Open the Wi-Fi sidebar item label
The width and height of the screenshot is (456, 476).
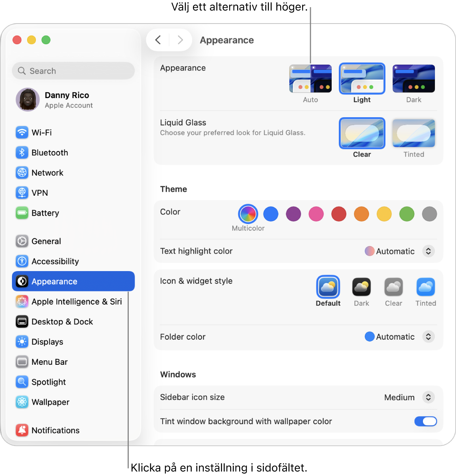coord(41,132)
